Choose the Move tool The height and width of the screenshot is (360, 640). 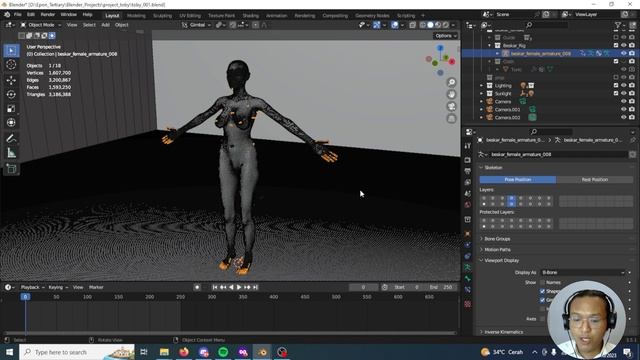click(11, 80)
